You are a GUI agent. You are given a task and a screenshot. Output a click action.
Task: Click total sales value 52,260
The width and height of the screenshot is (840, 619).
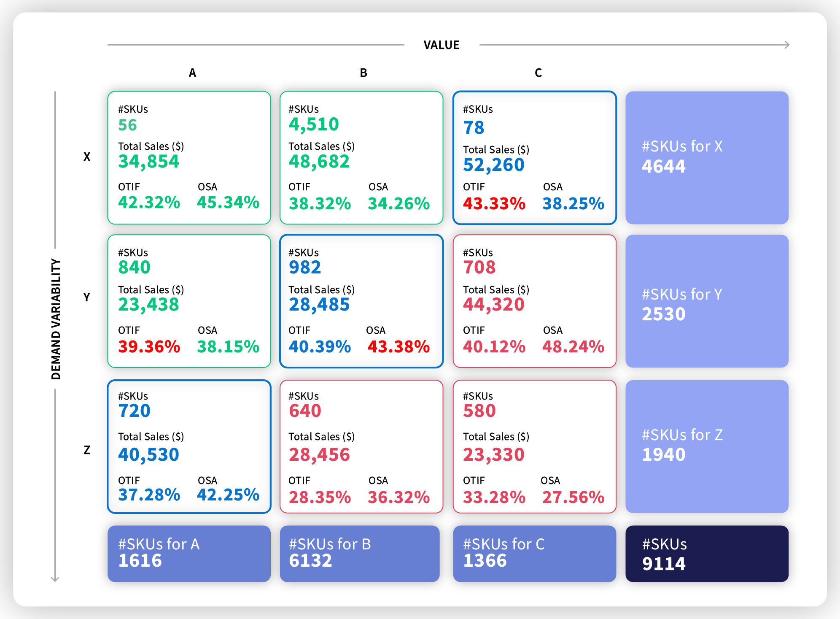point(494,165)
